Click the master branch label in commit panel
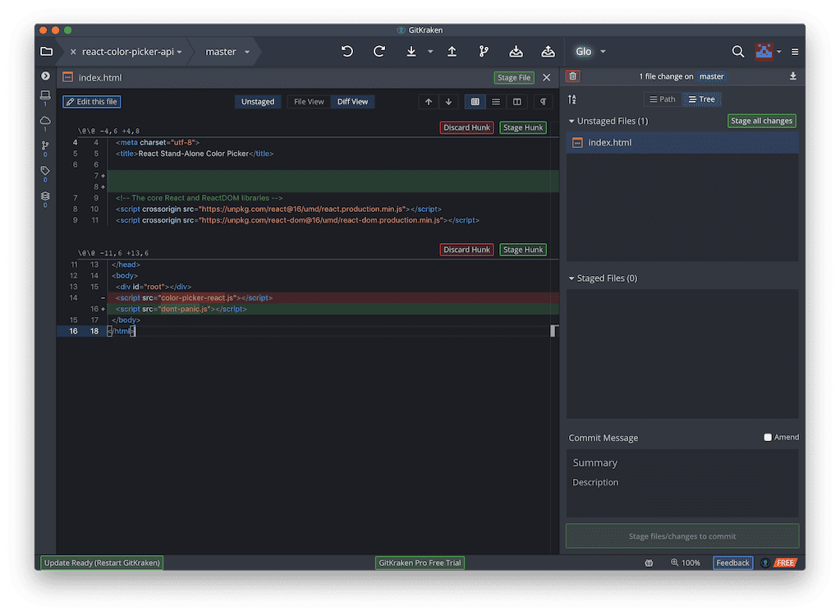Viewport: 840px width, 616px height. [711, 76]
